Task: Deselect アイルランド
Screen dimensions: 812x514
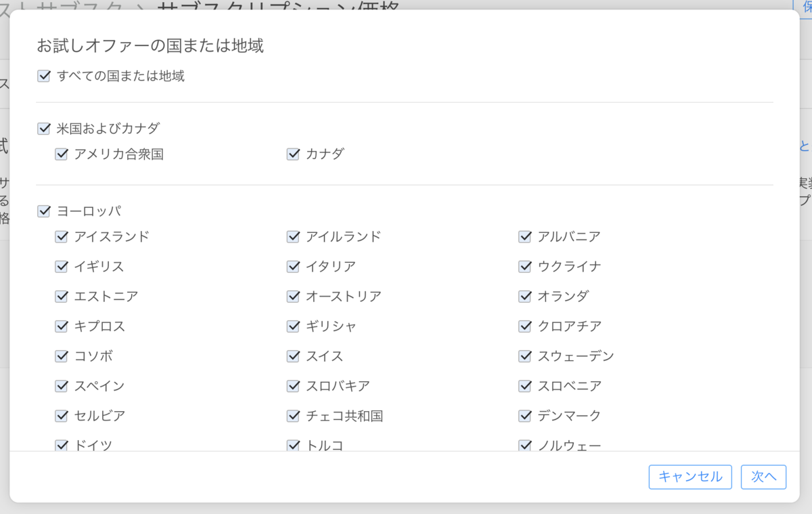Action: [x=293, y=236]
